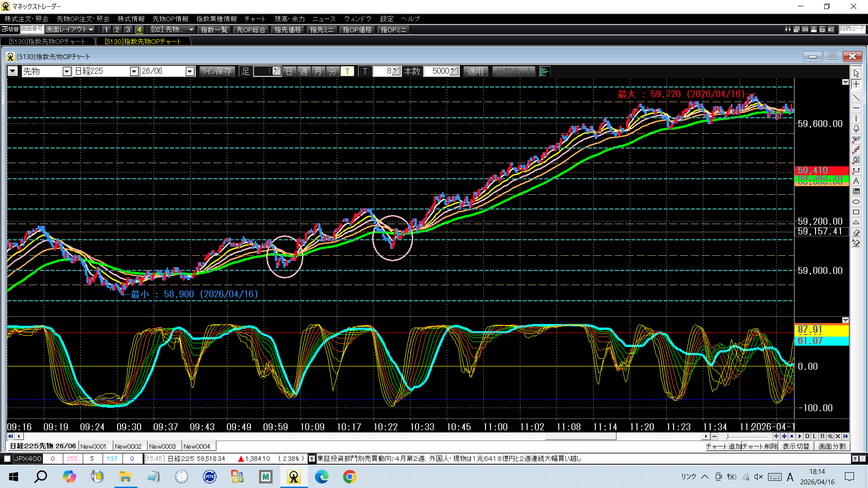This screenshot has height=488, width=868.
Task: Select the text annotation A tool
Action: coord(856,181)
